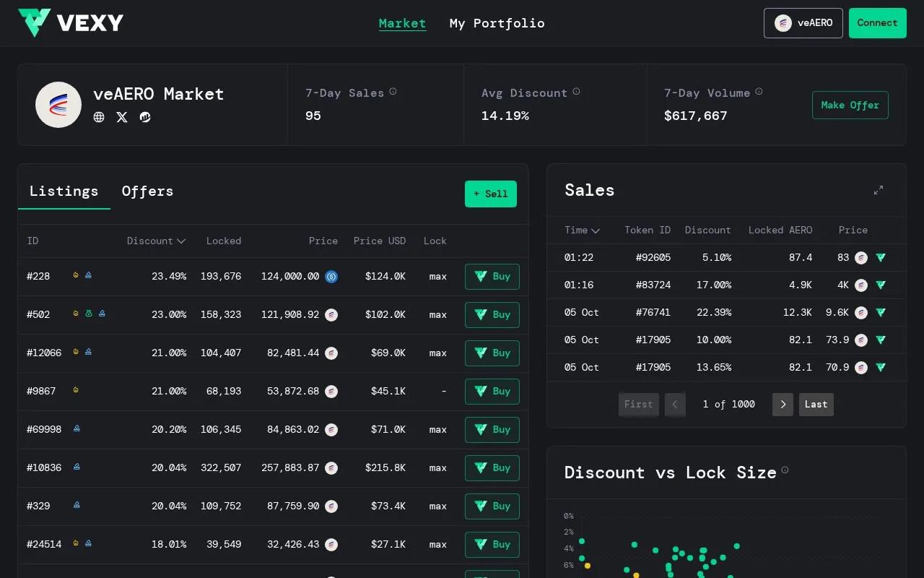Image resolution: width=924 pixels, height=578 pixels.
Task: Open the veAERO X (Twitter) icon link
Action: pyautogui.click(x=122, y=117)
